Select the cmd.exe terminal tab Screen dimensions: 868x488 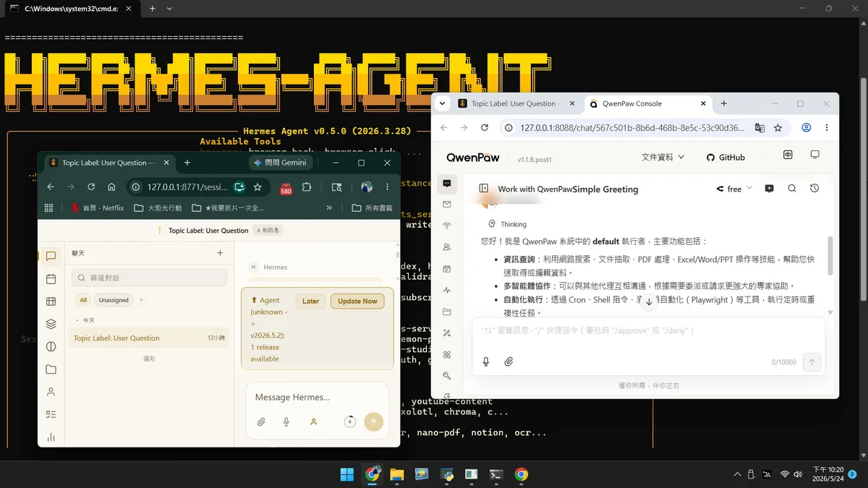(x=71, y=9)
